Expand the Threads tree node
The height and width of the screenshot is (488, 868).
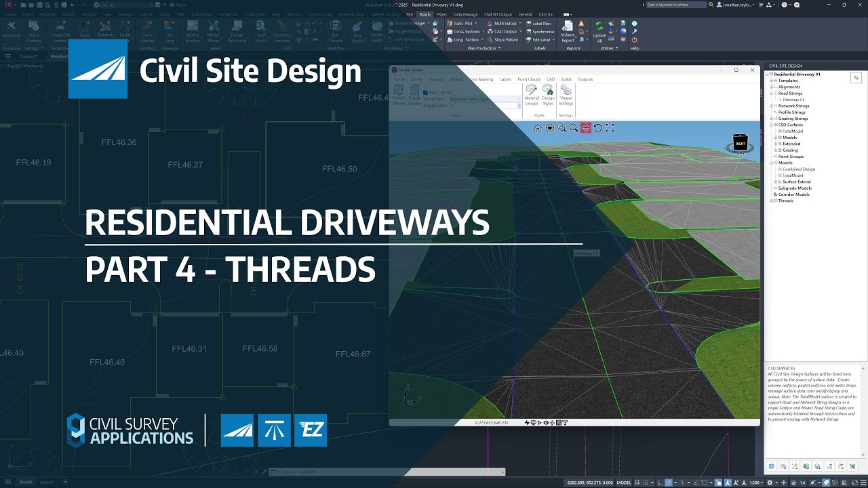click(x=772, y=201)
